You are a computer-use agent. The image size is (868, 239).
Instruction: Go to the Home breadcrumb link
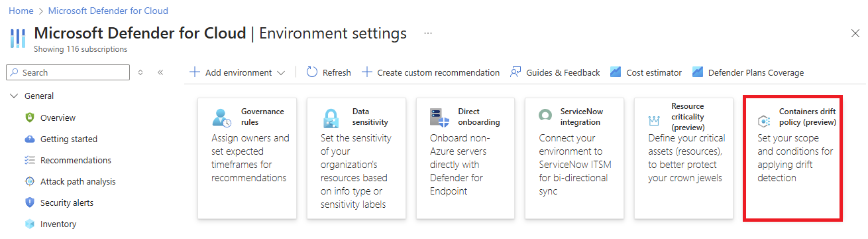point(21,11)
